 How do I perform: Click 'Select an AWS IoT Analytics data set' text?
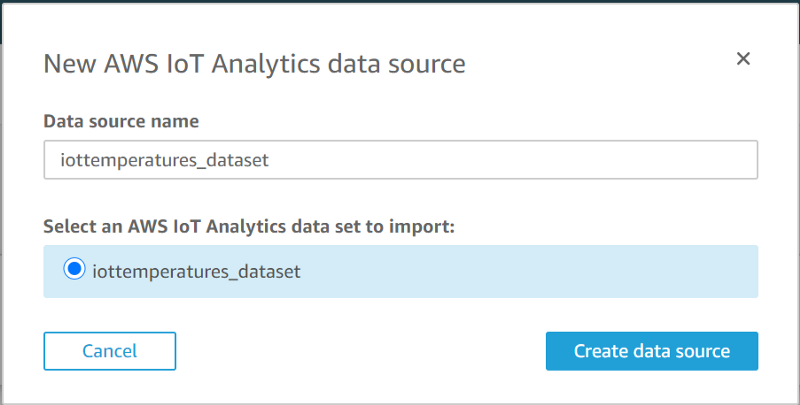click(249, 226)
